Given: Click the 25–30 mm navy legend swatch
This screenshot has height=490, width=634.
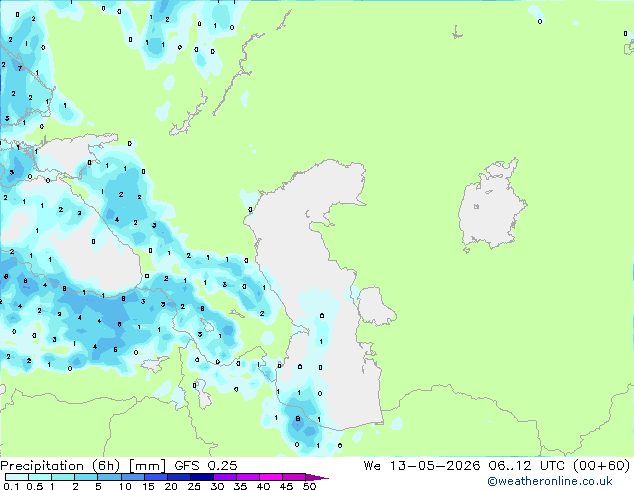Looking at the screenshot, I should (201, 477).
